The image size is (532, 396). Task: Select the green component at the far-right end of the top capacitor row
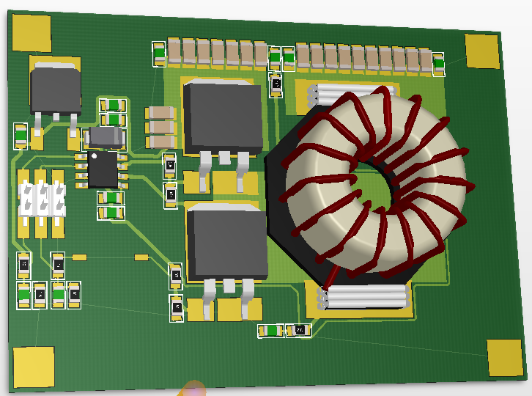coord(438,65)
